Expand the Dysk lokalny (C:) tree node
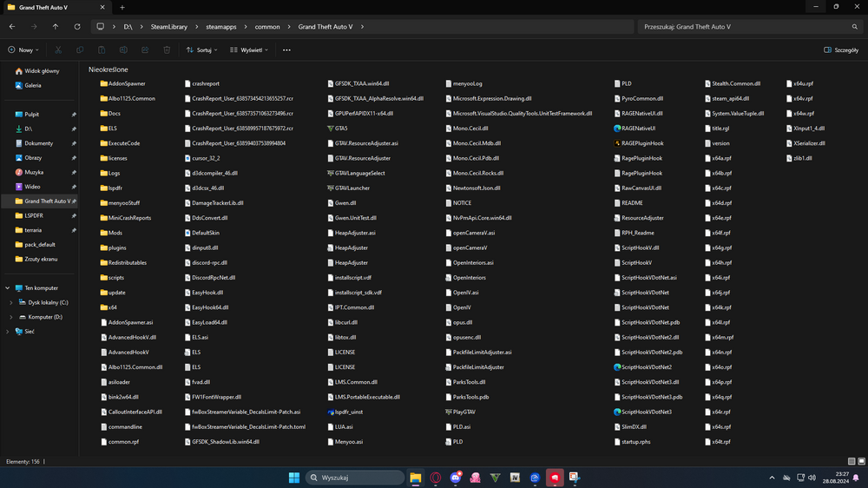The height and width of the screenshot is (488, 868). pos(10,302)
